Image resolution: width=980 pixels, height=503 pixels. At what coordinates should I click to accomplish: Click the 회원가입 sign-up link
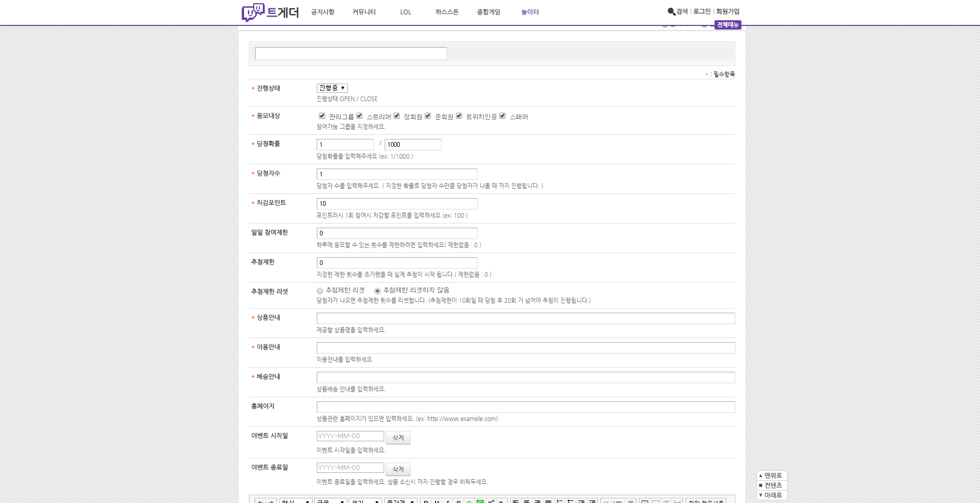(x=727, y=11)
